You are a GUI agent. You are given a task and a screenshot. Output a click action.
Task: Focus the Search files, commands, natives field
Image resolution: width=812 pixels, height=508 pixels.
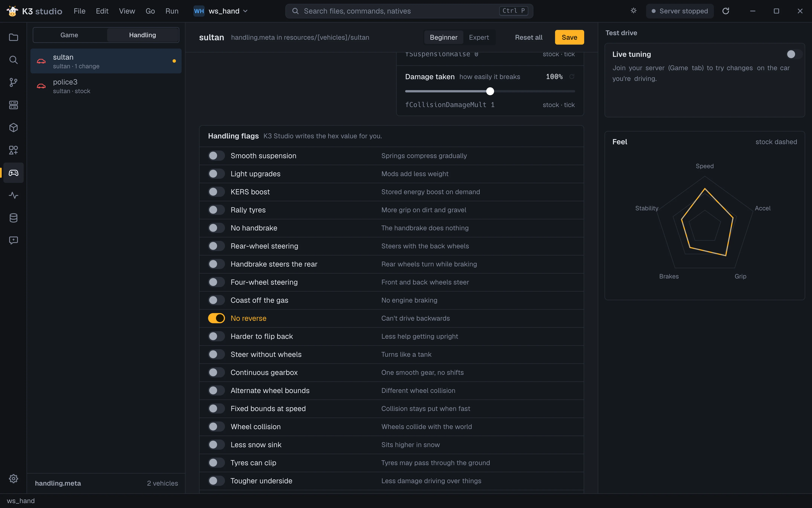pos(409,11)
